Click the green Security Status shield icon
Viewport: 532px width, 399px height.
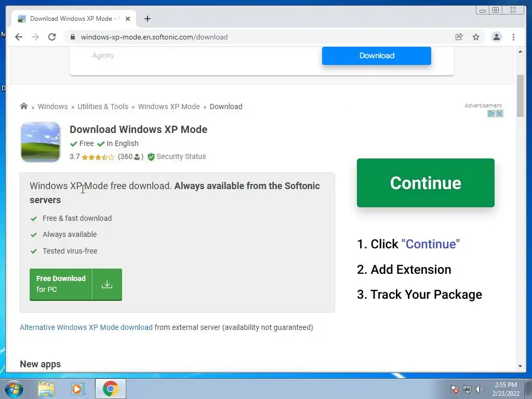(151, 157)
